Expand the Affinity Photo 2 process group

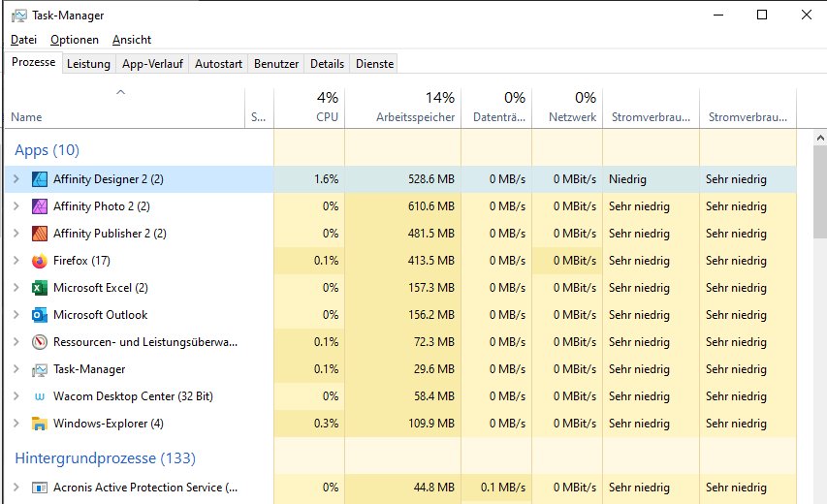[x=16, y=206]
